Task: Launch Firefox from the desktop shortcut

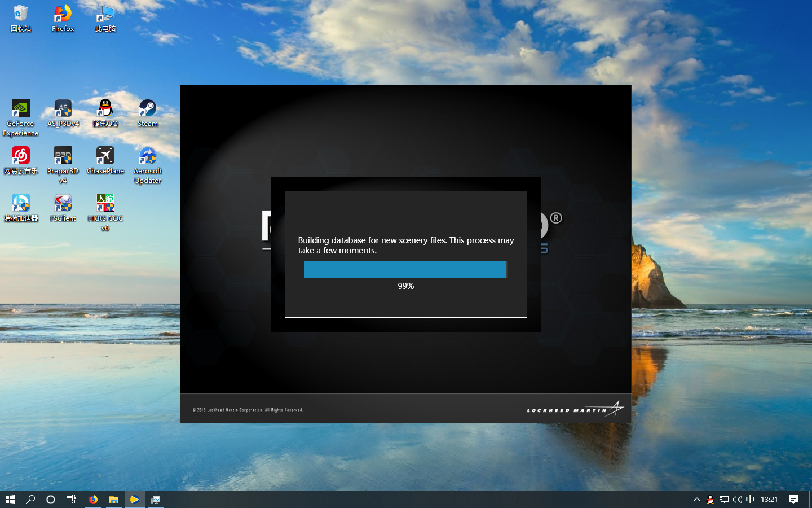Action: coord(63,19)
